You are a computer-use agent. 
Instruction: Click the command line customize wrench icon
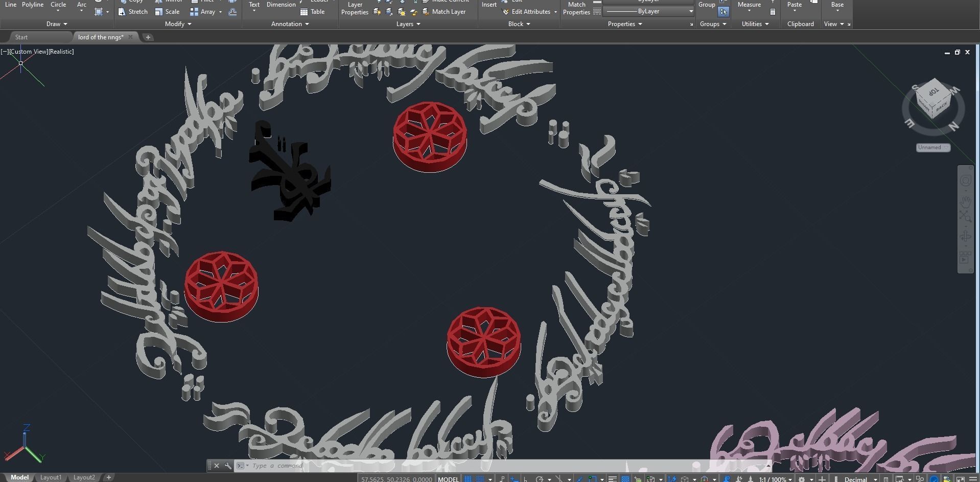pos(228,466)
